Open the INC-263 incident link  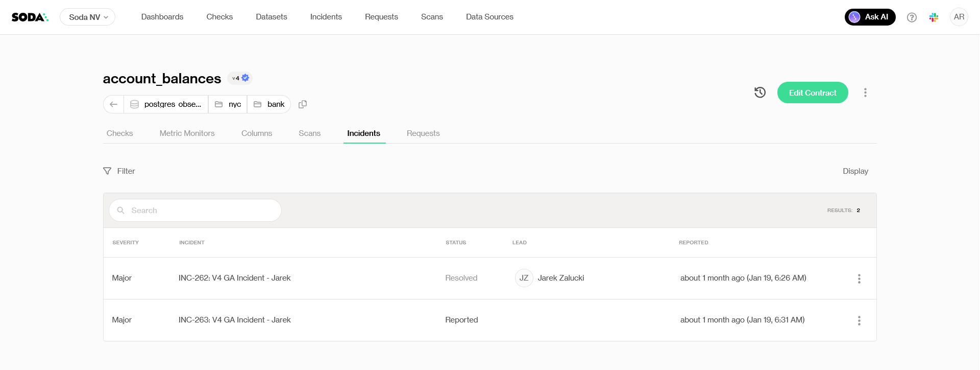coord(234,320)
